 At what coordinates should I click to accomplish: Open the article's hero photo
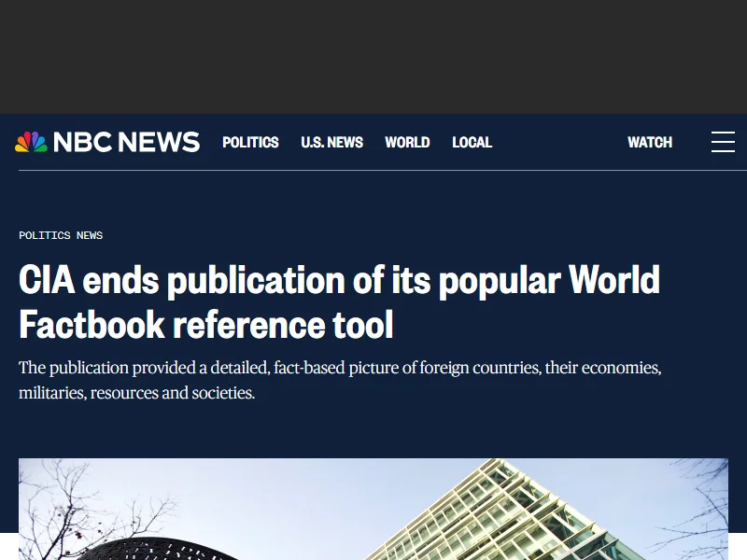tap(373, 509)
